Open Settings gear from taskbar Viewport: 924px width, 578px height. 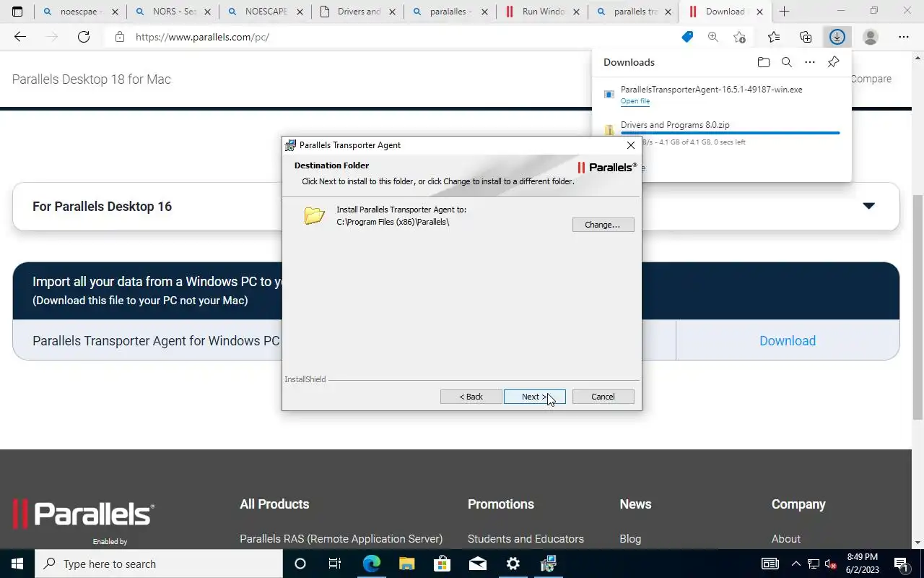[513, 564]
